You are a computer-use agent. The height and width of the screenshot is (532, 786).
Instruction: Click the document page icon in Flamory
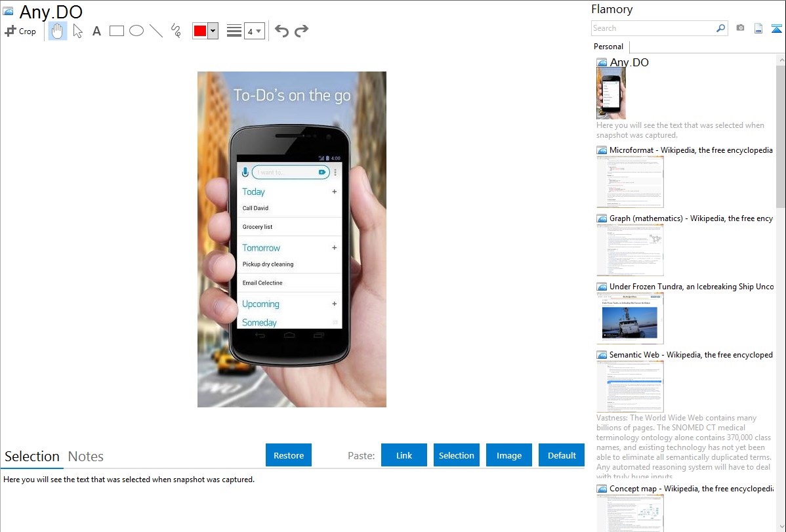pyautogui.click(x=758, y=29)
